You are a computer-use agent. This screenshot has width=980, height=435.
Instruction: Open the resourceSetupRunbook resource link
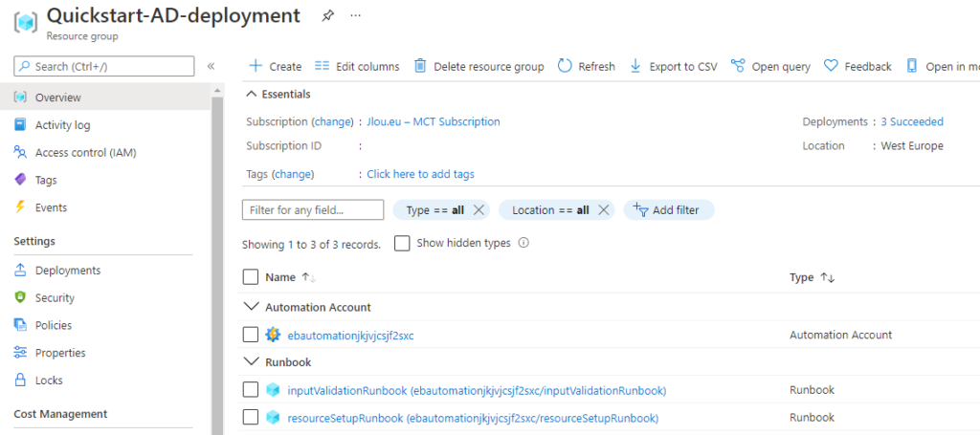pos(473,418)
